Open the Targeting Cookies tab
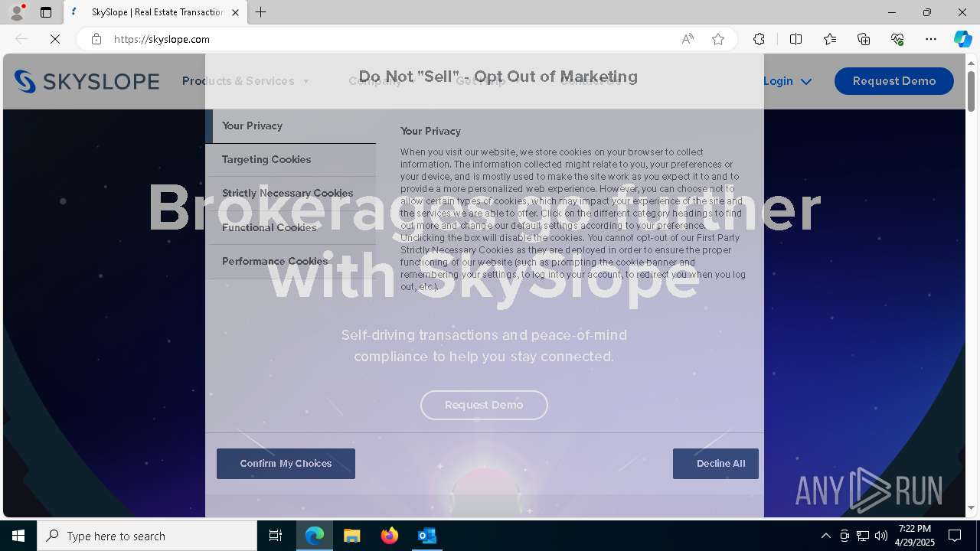Image resolution: width=980 pixels, height=551 pixels. coord(291,160)
